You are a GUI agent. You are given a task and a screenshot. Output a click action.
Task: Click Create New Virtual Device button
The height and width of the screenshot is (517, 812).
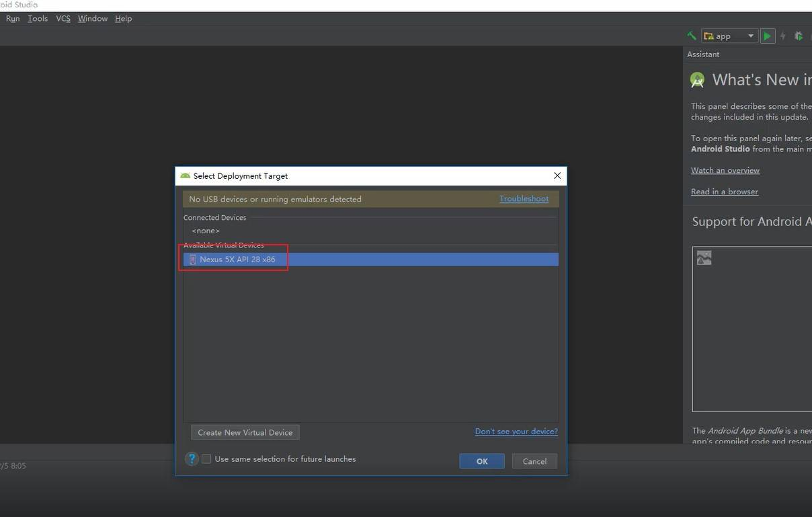click(245, 432)
